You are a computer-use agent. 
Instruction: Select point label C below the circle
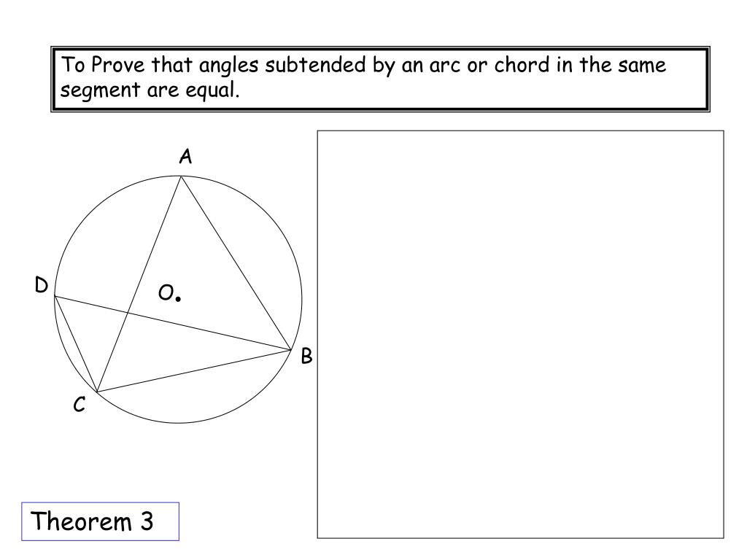pyautogui.click(x=80, y=404)
